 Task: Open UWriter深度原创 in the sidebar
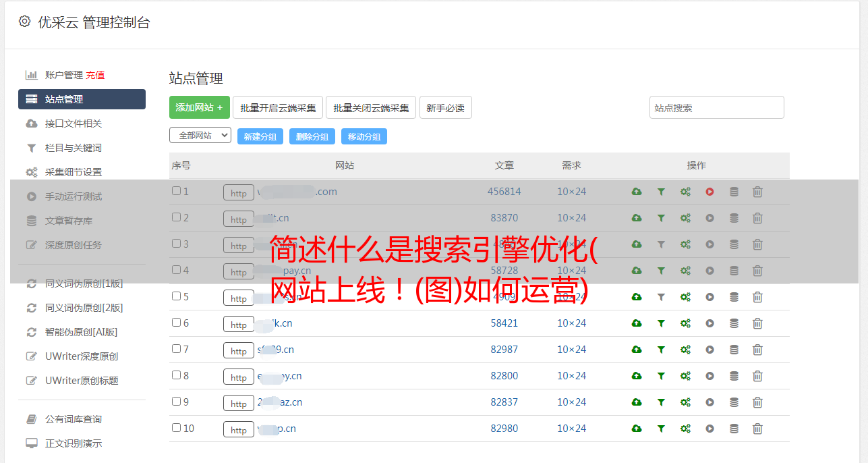click(82, 356)
